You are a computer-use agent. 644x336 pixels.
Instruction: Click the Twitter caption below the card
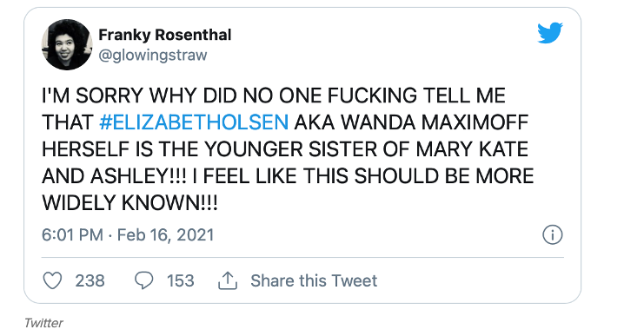pos(43,323)
